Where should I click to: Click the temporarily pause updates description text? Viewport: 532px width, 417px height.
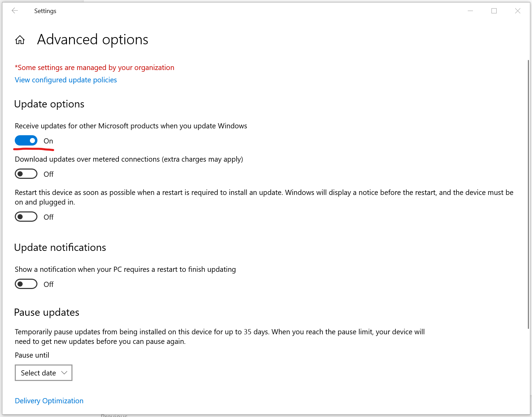click(x=220, y=337)
